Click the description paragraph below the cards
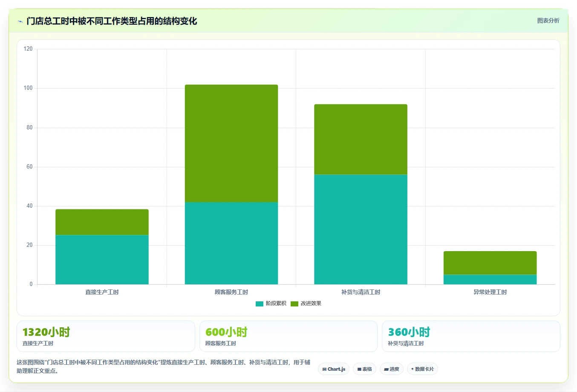The height and width of the screenshot is (392, 577). click(164, 366)
